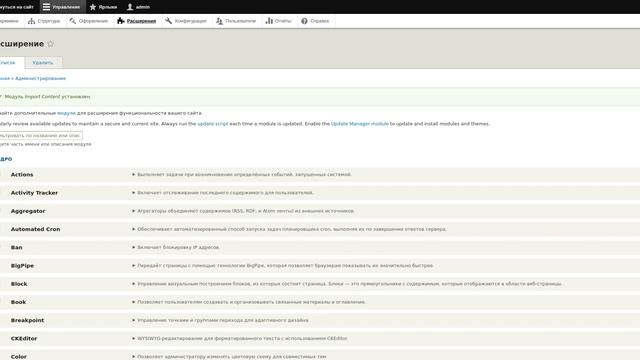This screenshot has width=640, height=360.
Task: Add page to shortcuts via title star
Action: [x=51, y=44]
